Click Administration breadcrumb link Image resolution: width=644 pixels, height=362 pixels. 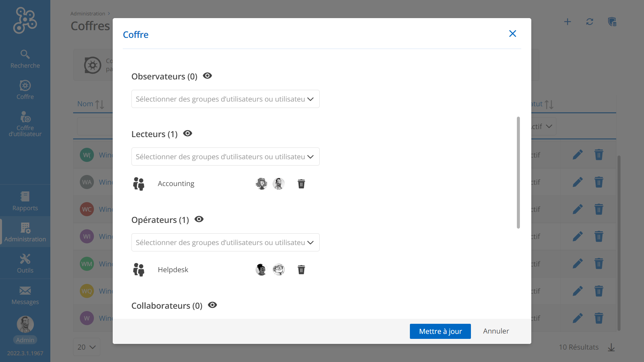click(88, 13)
